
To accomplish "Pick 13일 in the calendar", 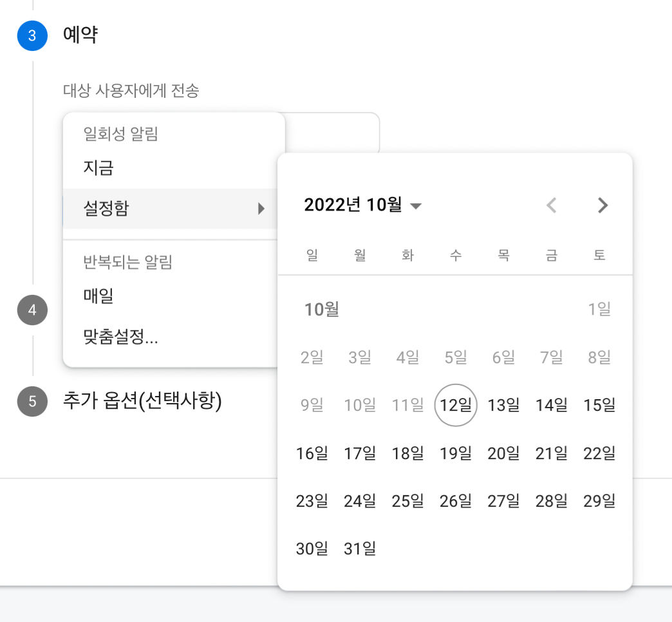I will pos(503,405).
